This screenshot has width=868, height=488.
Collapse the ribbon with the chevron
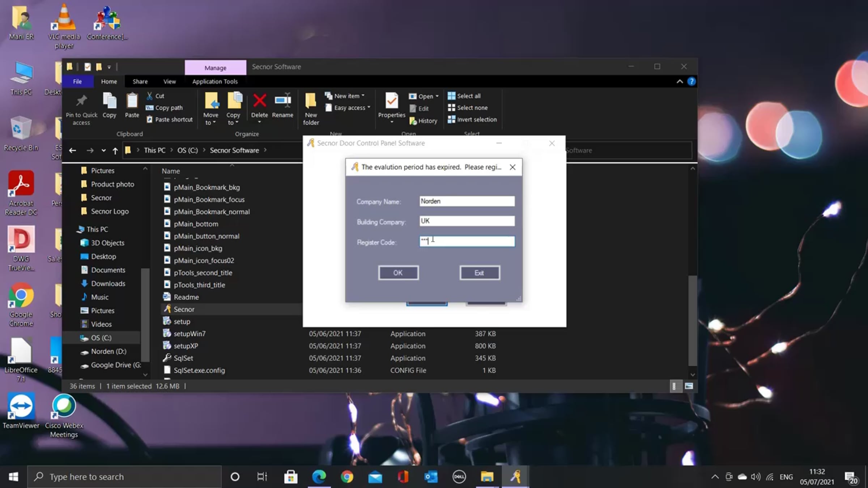click(680, 82)
